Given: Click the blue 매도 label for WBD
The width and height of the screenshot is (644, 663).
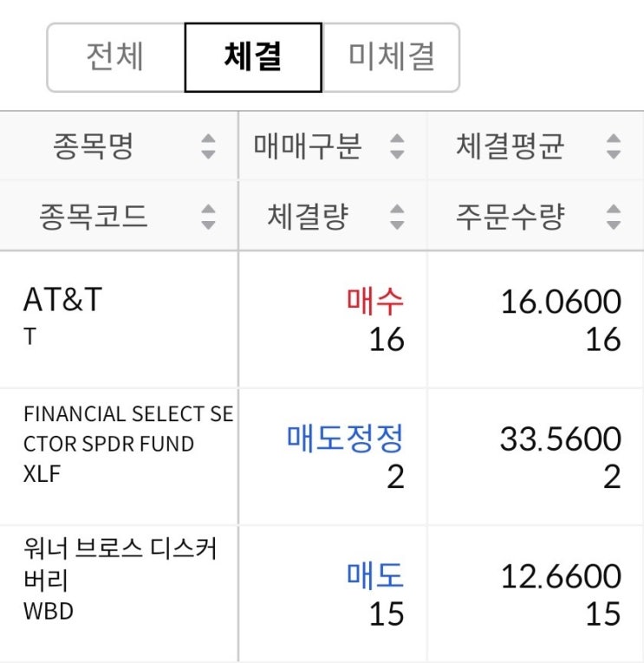Looking at the screenshot, I should coord(375,575).
